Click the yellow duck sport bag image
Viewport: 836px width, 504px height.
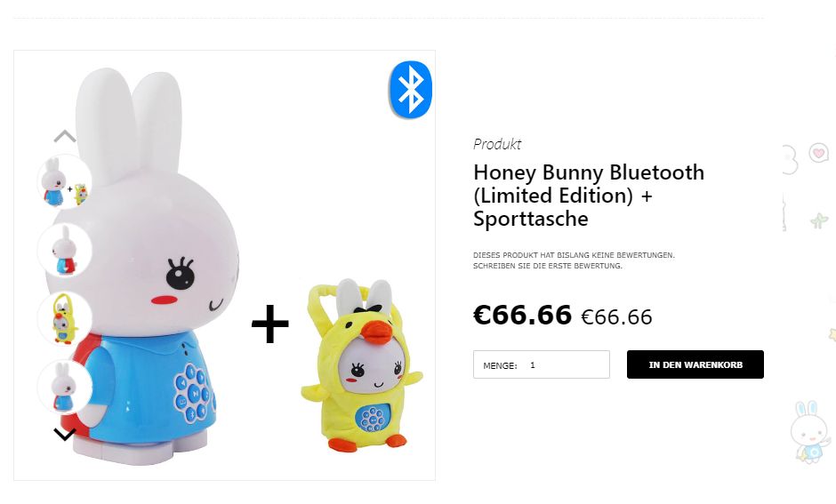tap(362, 365)
